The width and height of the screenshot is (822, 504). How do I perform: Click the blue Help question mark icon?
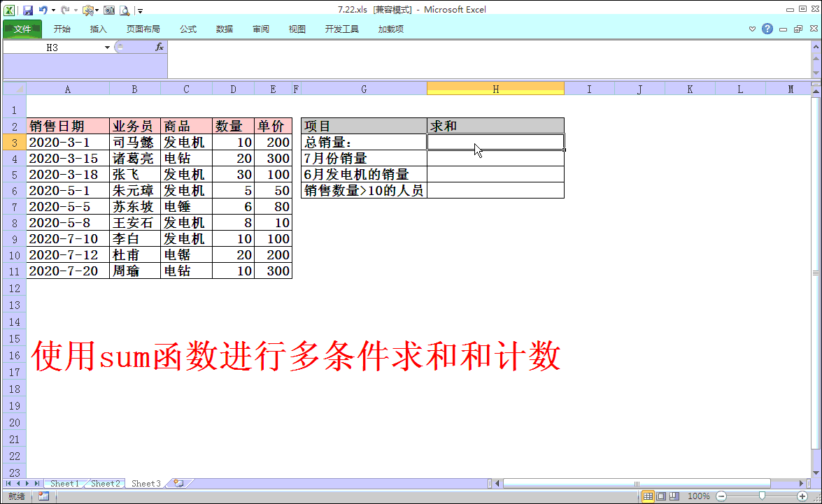[767, 29]
